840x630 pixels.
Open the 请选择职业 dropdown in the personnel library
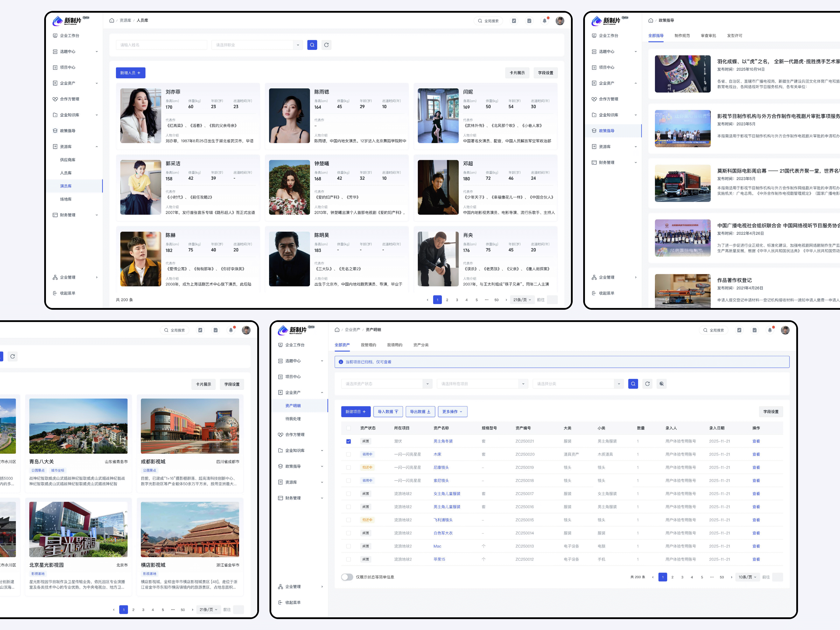pos(257,45)
